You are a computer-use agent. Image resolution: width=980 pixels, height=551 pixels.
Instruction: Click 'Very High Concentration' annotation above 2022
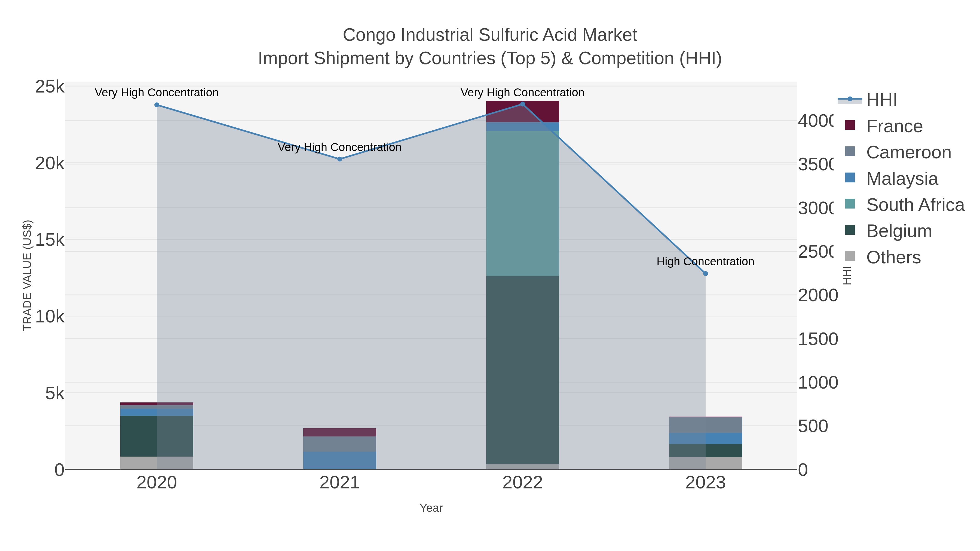click(x=522, y=93)
